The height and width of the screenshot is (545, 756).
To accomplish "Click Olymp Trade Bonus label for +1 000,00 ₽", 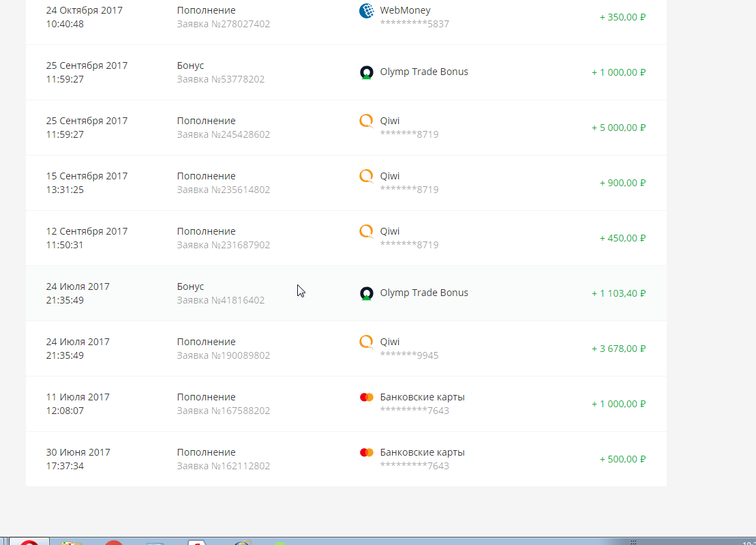I will tap(424, 72).
